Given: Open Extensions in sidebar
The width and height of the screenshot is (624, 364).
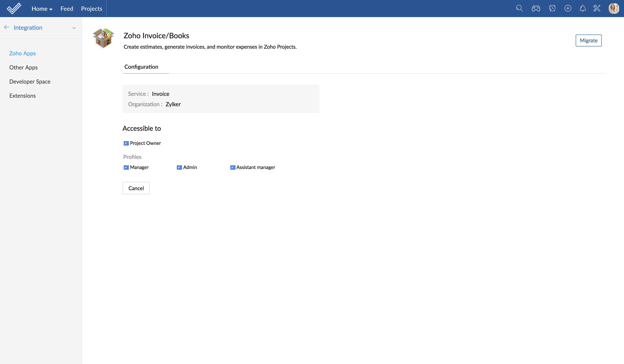Looking at the screenshot, I should (22, 96).
